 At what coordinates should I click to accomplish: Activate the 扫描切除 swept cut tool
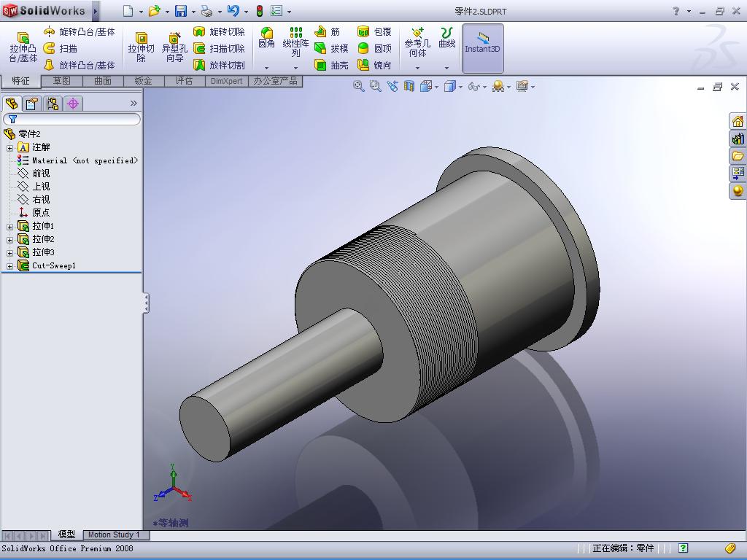coord(219,48)
